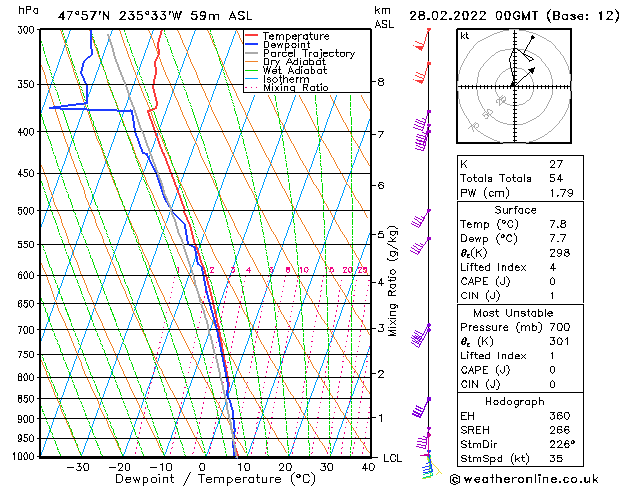The height and width of the screenshot is (486, 629).
Task: Click the PW (cm) value 1.79
Action: coord(561,193)
